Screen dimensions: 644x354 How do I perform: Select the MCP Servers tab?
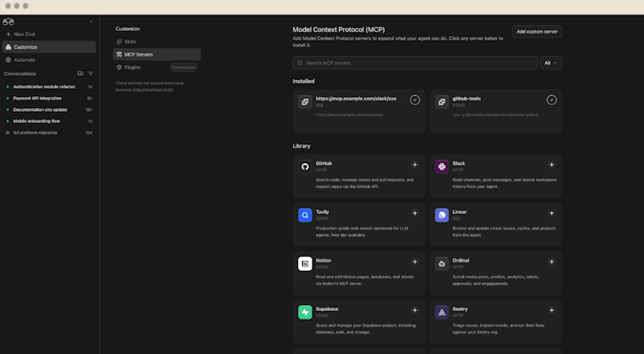point(157,54)
